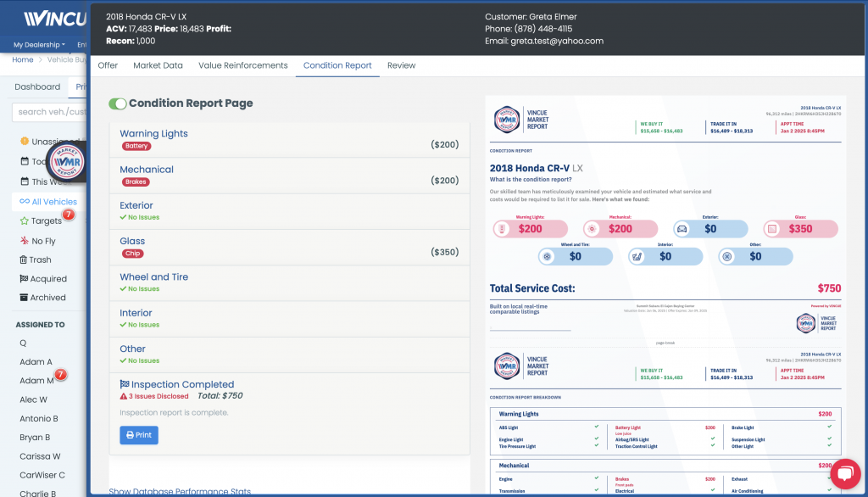Focus the search vehicle/customer field
This screenshot has height=497, width=868.
[x=49, y=112]
